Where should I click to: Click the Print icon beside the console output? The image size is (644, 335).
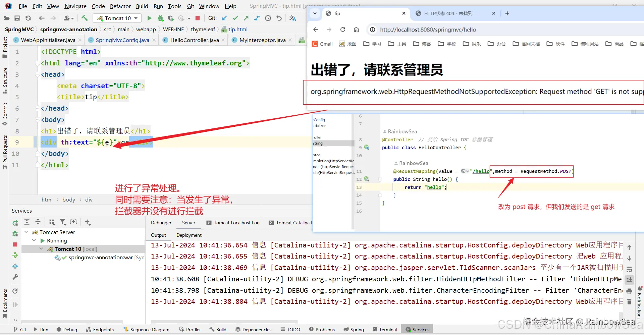(x=629, y=291)
